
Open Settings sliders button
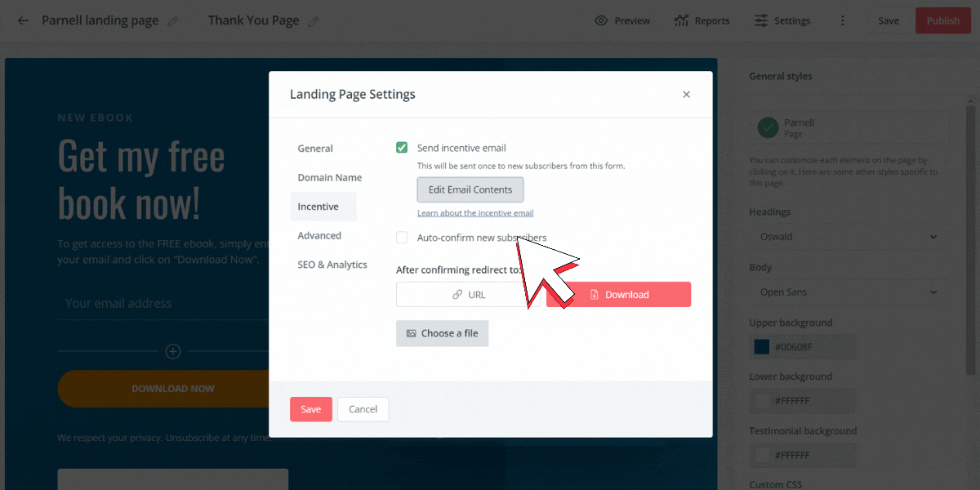coord(782,20)
